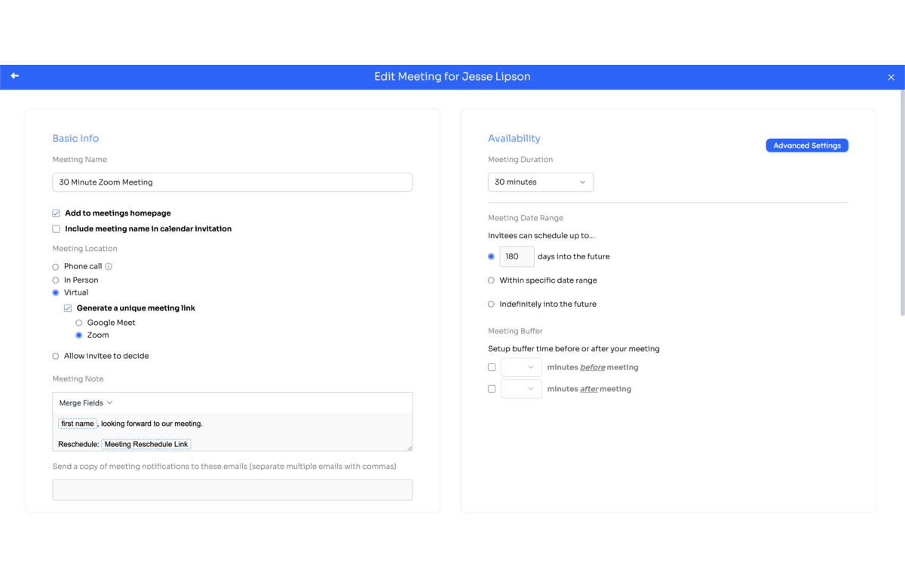
Task: Click the page vertical scrollbar
Action: tap(902, 204)
